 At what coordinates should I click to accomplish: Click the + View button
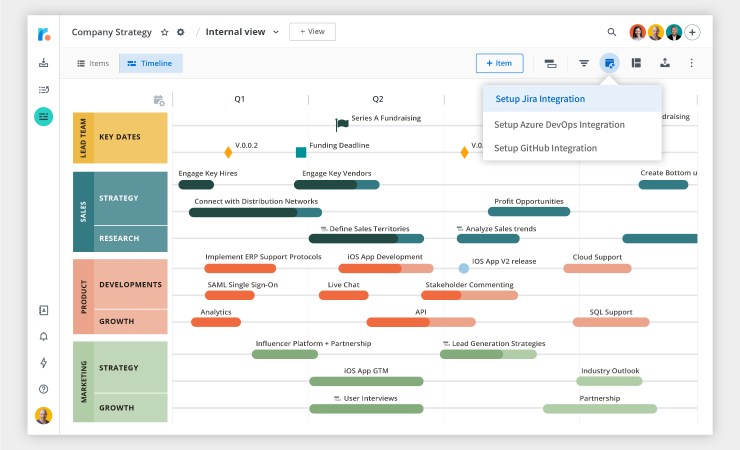coord(312,32)
